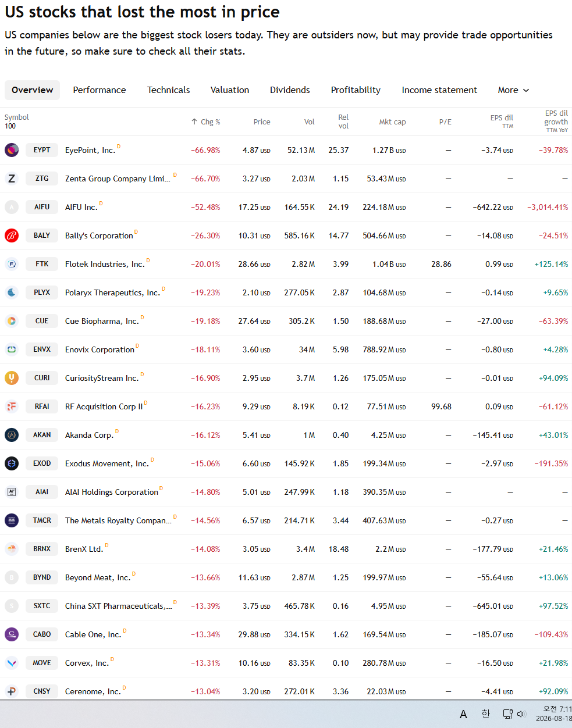Screen dimensions: 572x728
Task: Click the Bally's Corporation red logo
Action: pyautogui.click(x=12, y=235)
